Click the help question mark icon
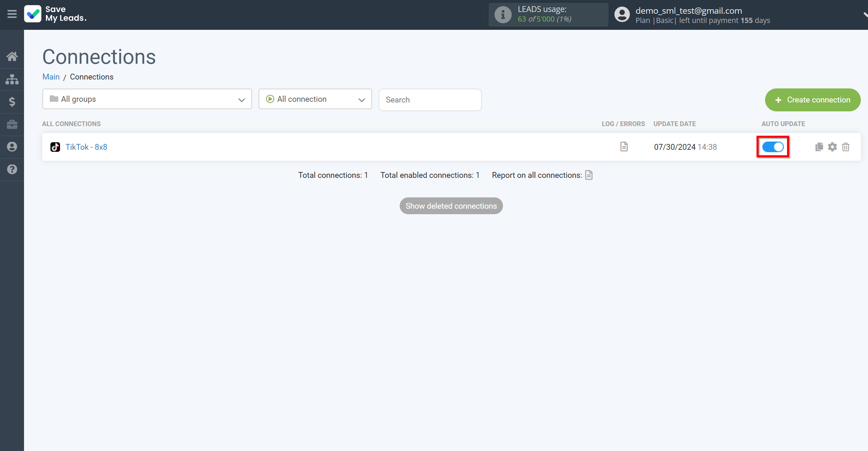The height and width of the screenshot is (451, 868). click(x=12, y=169)
